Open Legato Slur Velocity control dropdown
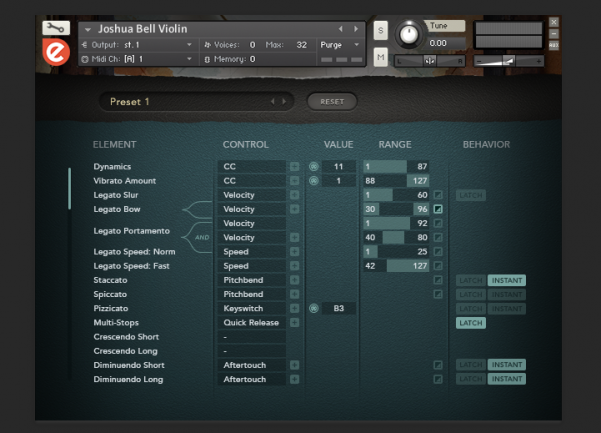Image resolution: width=601 pixels, height=433 pixels. coord(252,195)
